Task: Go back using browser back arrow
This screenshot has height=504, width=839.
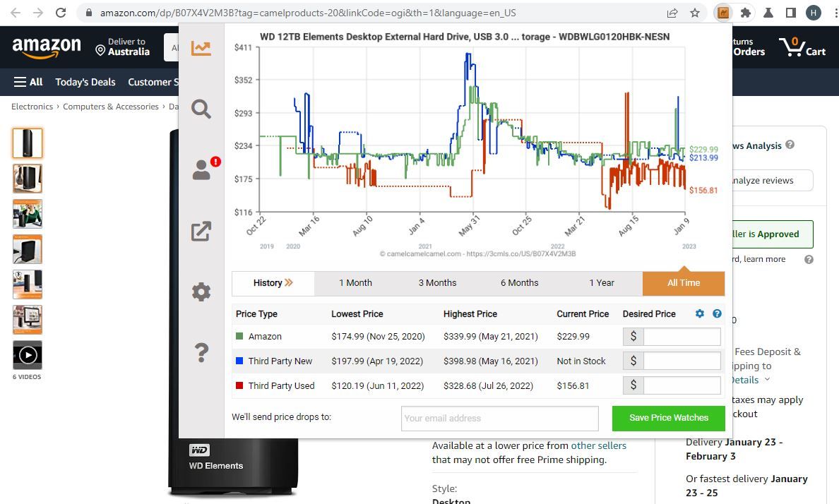Action: [16, 12]
